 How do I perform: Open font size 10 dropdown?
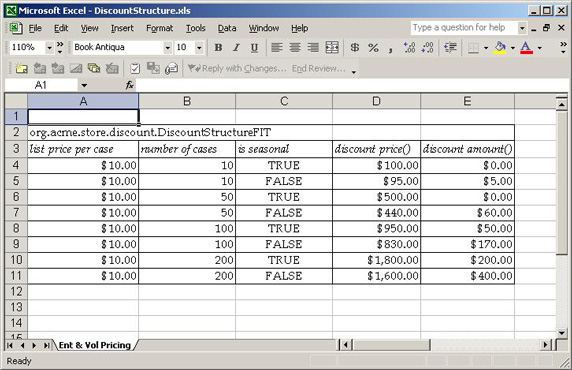click(199, 47)
